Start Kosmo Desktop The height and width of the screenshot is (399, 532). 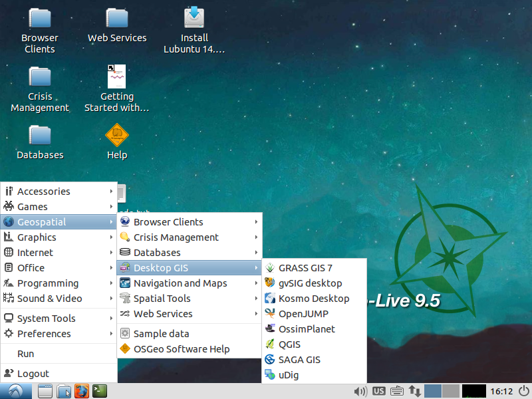(x=314, y=299)
